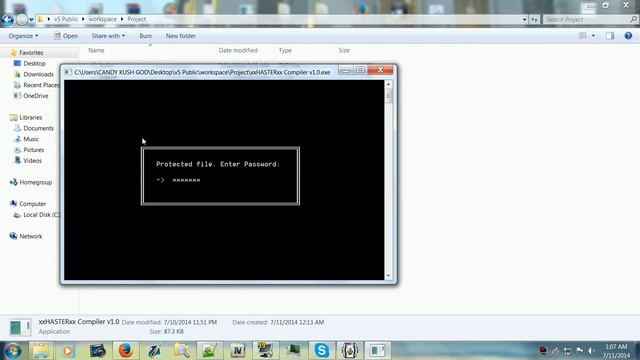Open the camera taskbar icon

(x=98, y=350)
